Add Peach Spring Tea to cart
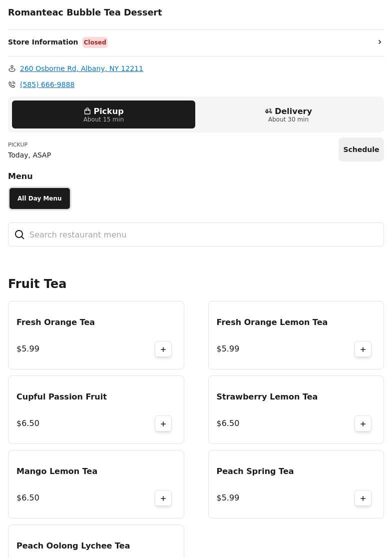Screen dimensions: 392x558 (363, 498)
